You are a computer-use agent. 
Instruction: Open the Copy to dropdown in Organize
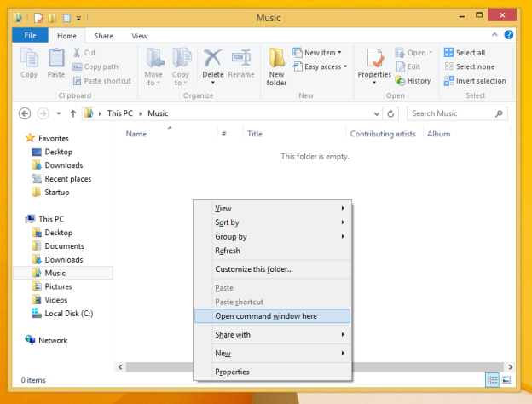coord(181,66)
